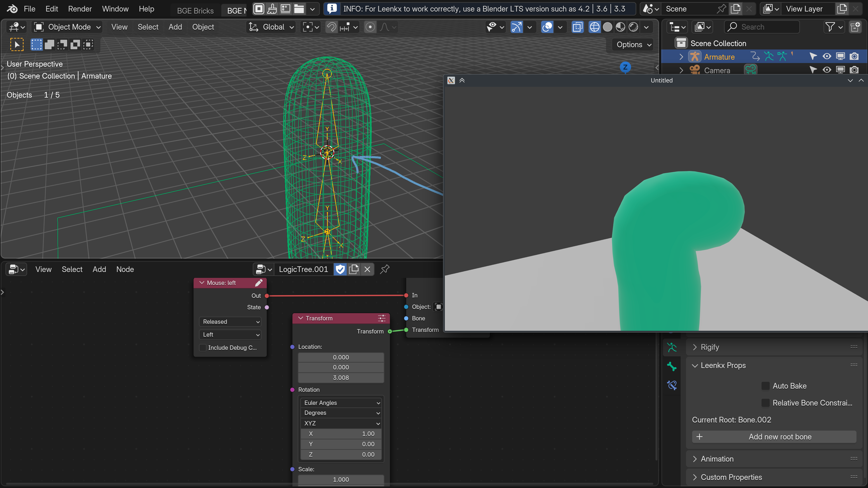The image size is (868, 488).
Task: Switch to solid viewport shading
Action: tap(607, 27)
